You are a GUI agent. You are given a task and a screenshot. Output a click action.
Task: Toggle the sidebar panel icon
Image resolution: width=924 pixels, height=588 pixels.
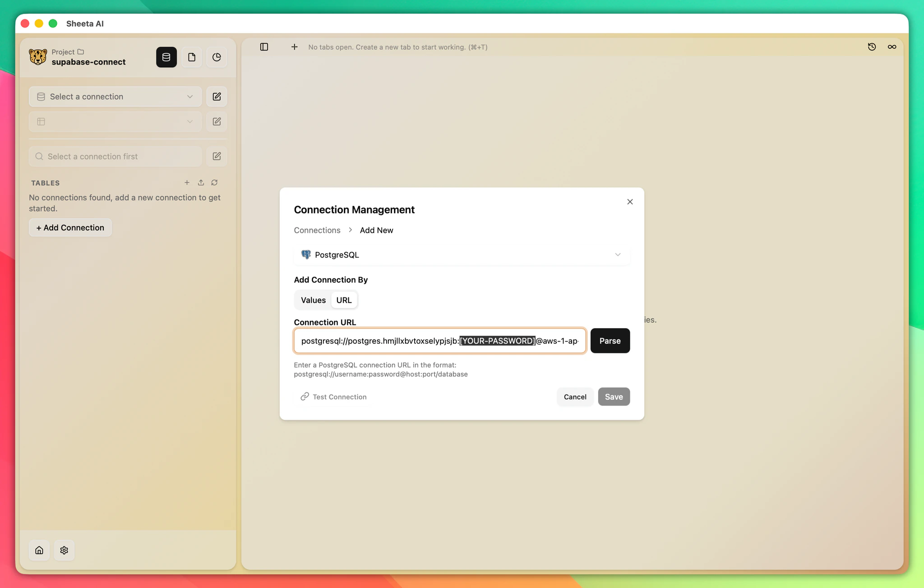tap(264, 47)
